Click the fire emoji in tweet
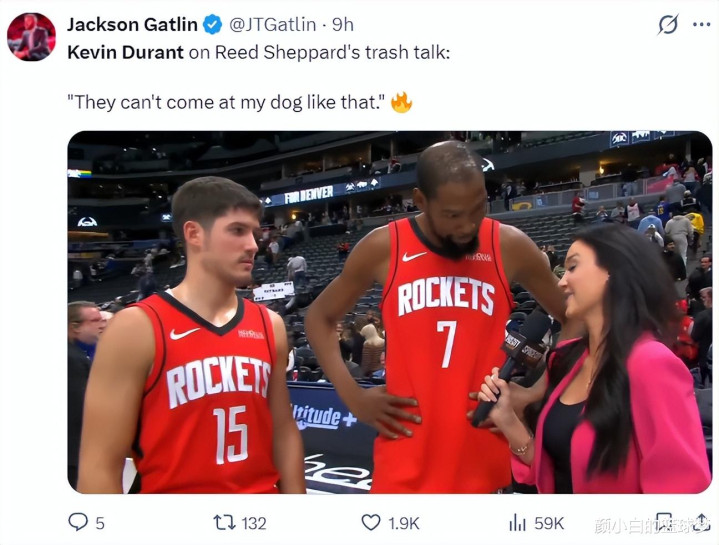 [x=401, y=102]
